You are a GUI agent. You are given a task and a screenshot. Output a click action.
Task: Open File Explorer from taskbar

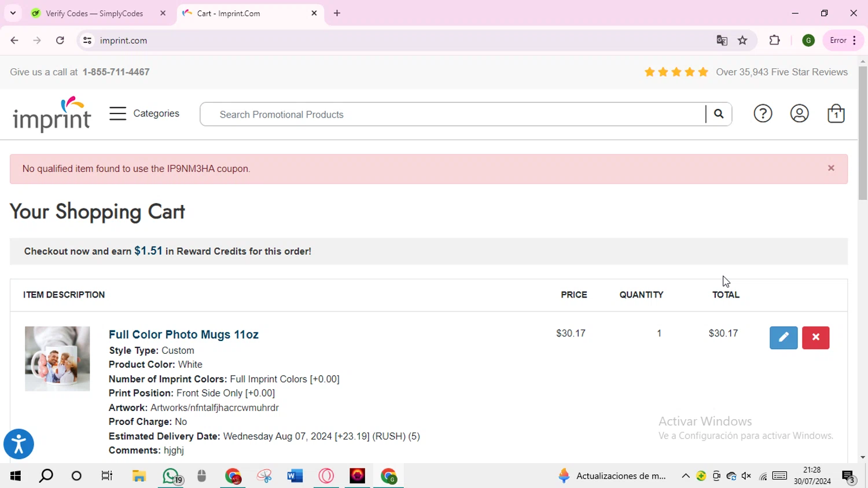point(139,476)
